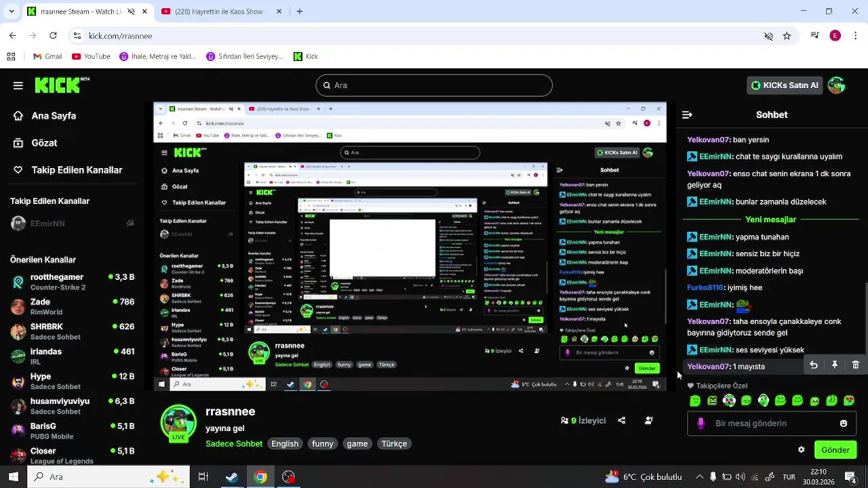Image resolution: width=868 pixels, height=488 pixels.
Task: Open the emoji picker in message box
Action: tap(844, 424)
